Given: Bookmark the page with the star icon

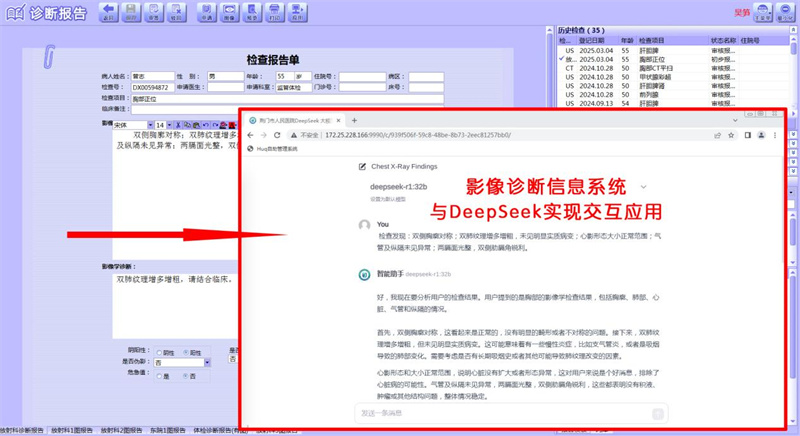Looking at the screenshot, I should [731, 135].
